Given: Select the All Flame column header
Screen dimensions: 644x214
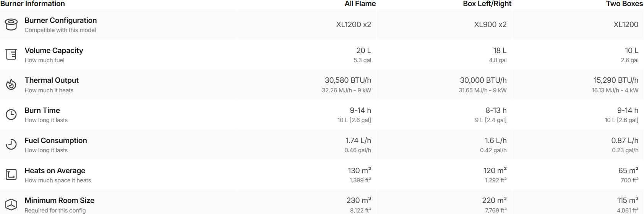Looking at the screenshot, I should (360, 4).
